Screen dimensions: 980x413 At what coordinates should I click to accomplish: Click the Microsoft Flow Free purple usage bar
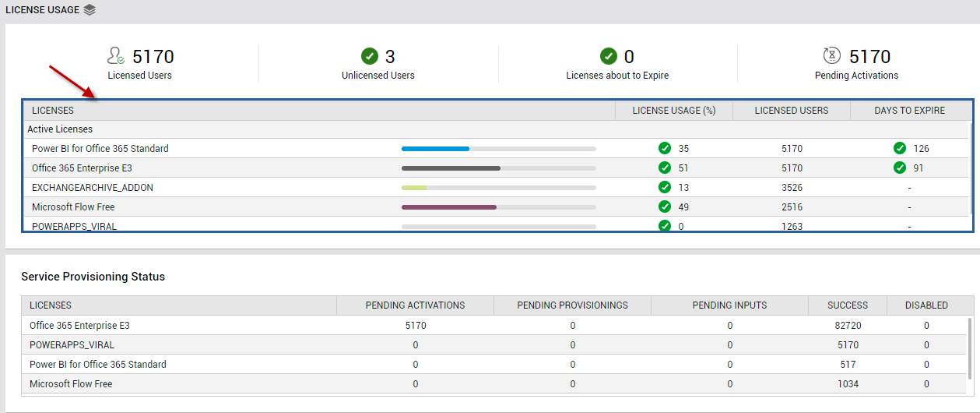tap(449, 206)
